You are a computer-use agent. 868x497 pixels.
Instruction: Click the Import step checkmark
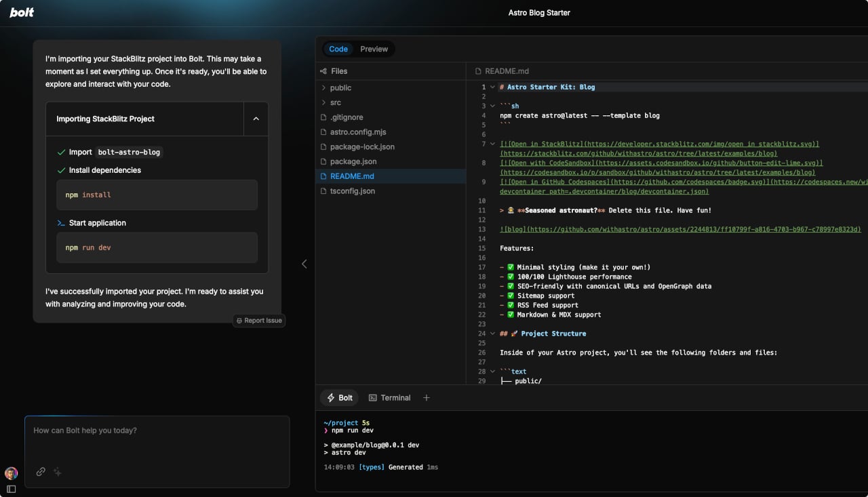[x=61, y=153]
